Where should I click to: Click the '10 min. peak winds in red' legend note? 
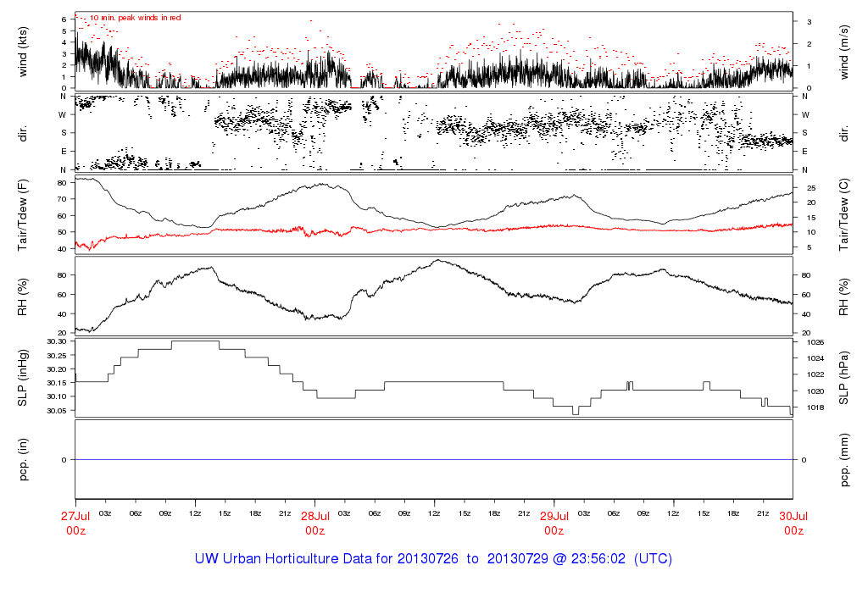pyautogui.click(x=135, y=18)
